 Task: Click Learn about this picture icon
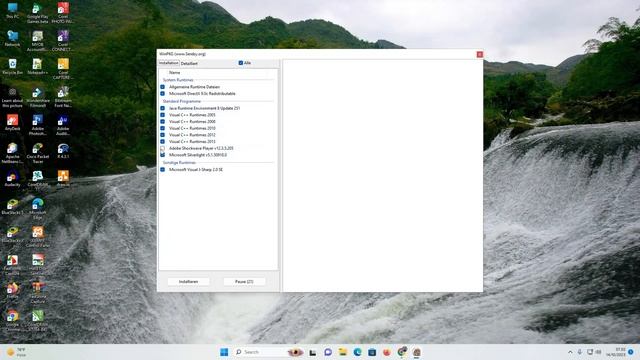pyautogui.click(x=12, y=97)
